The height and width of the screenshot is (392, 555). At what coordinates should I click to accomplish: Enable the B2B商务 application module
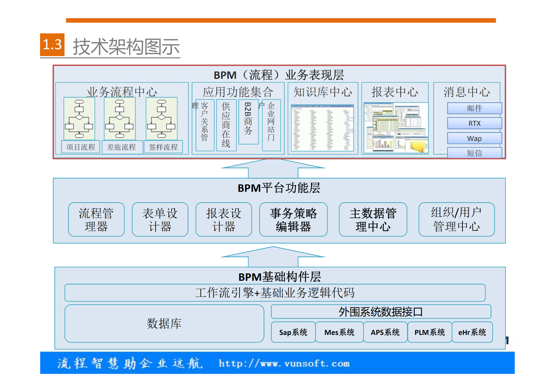click(248, 121)
